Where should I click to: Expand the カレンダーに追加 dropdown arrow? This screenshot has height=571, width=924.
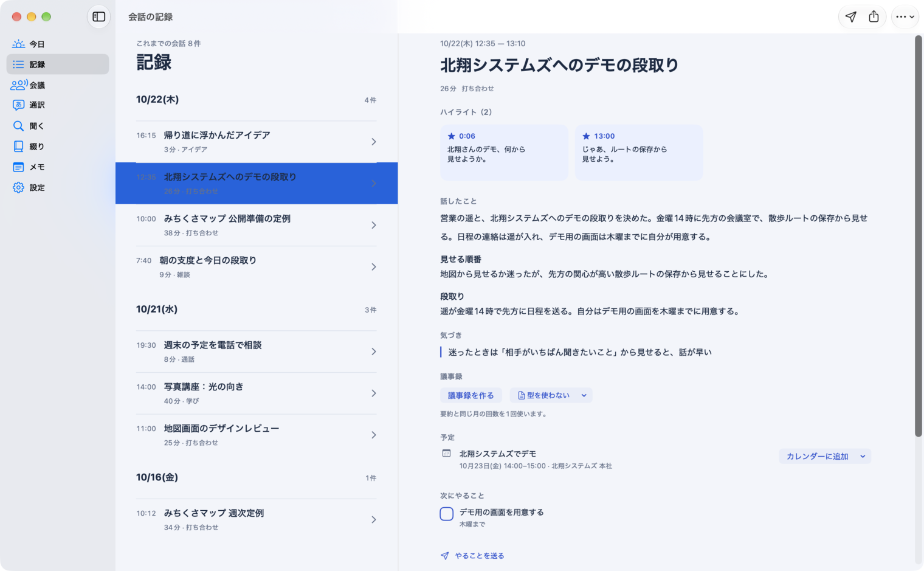[x=863, y=457]
